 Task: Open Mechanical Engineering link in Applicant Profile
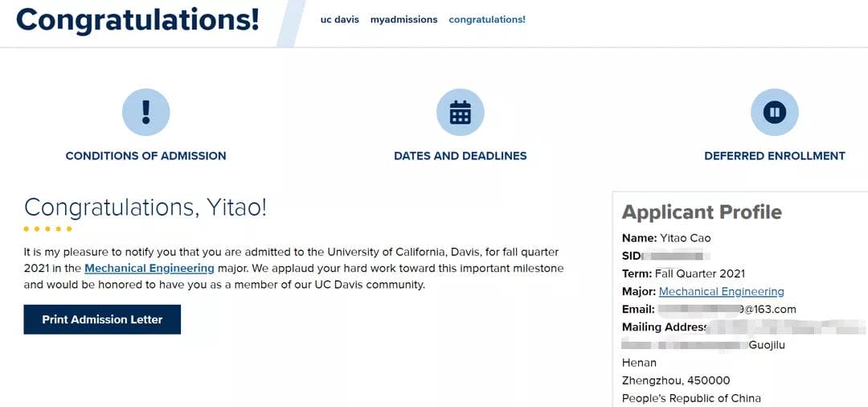[721, 291]
